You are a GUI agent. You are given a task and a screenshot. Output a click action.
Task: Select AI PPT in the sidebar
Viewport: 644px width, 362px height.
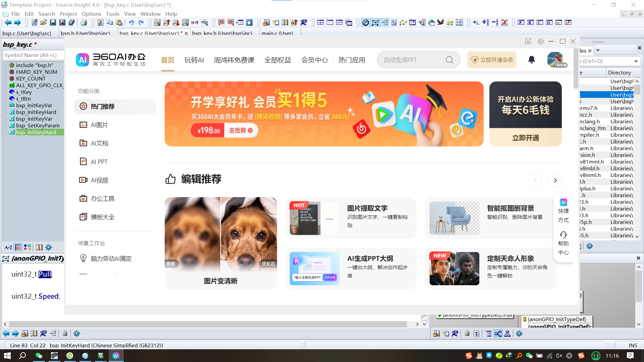tap(115, 162)
